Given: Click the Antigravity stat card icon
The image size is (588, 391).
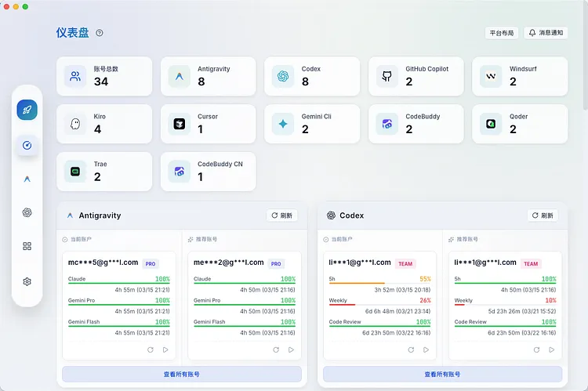Looking at the screenshot, I should 180,76.
